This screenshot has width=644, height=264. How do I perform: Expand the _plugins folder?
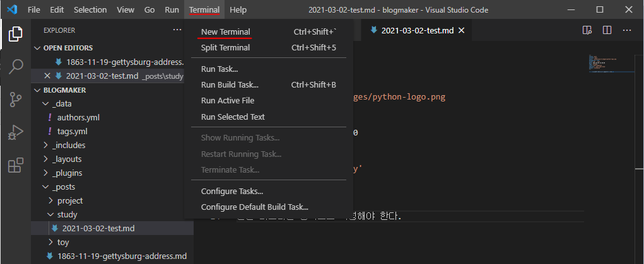(45, 173)
